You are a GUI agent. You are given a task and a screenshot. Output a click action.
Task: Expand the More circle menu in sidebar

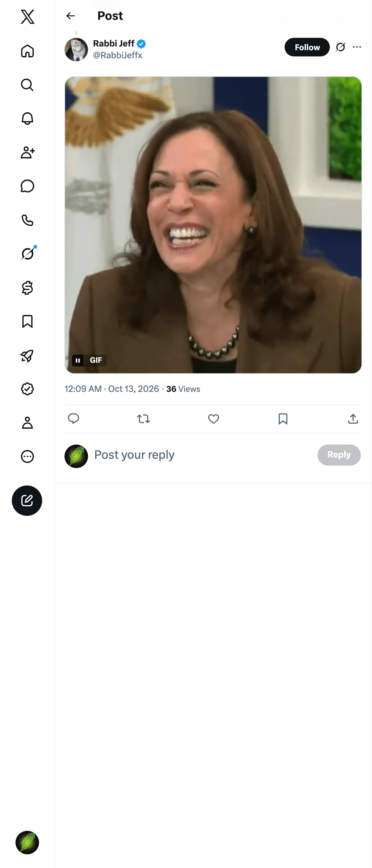pyautogui.click(x=27, y=456)
